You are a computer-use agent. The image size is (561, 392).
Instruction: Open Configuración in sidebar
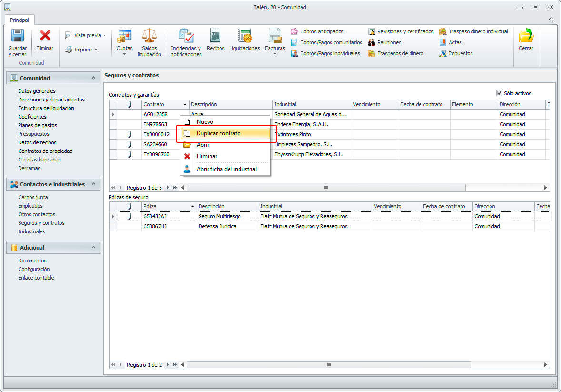click(x=34, y=269)
